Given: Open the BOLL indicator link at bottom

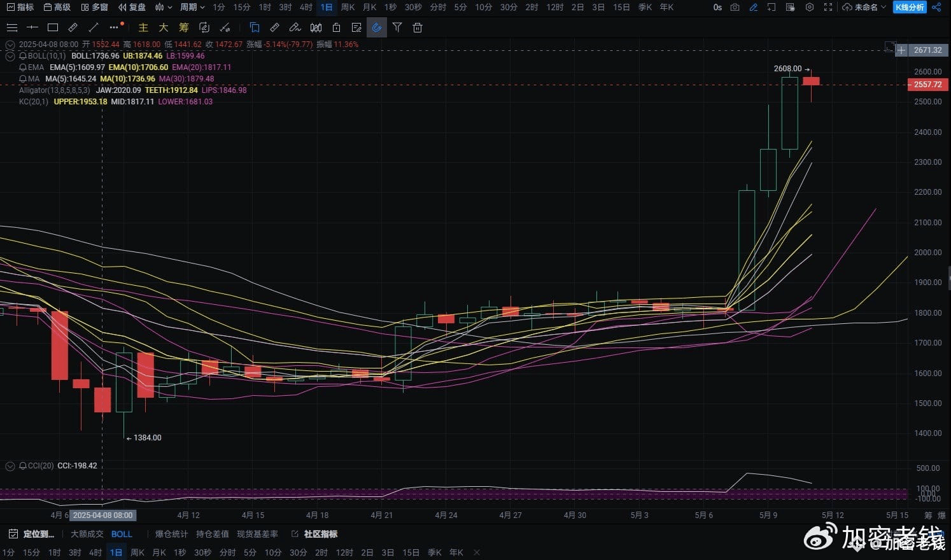Looking at the screenshot, I should point(122,534).
